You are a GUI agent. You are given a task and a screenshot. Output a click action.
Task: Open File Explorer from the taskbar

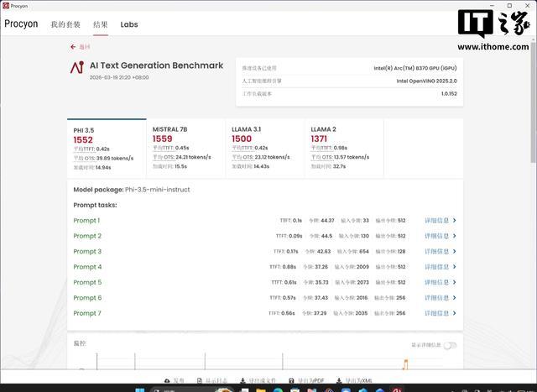point(261,390)
